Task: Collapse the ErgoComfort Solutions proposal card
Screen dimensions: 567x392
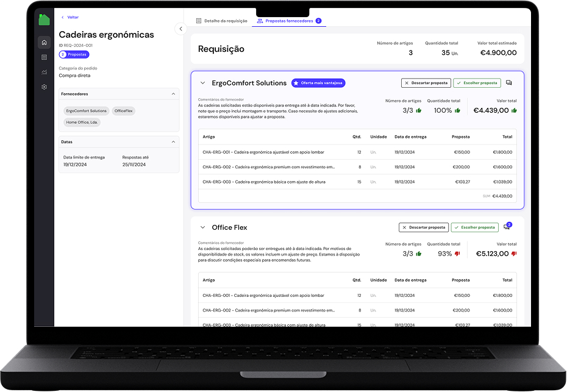Action: (203, 83)
